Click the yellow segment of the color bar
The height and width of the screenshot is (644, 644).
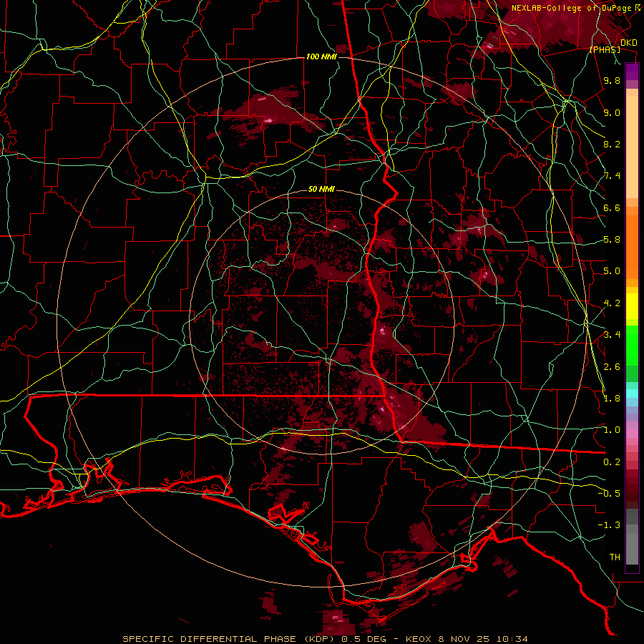click(632, 306)
